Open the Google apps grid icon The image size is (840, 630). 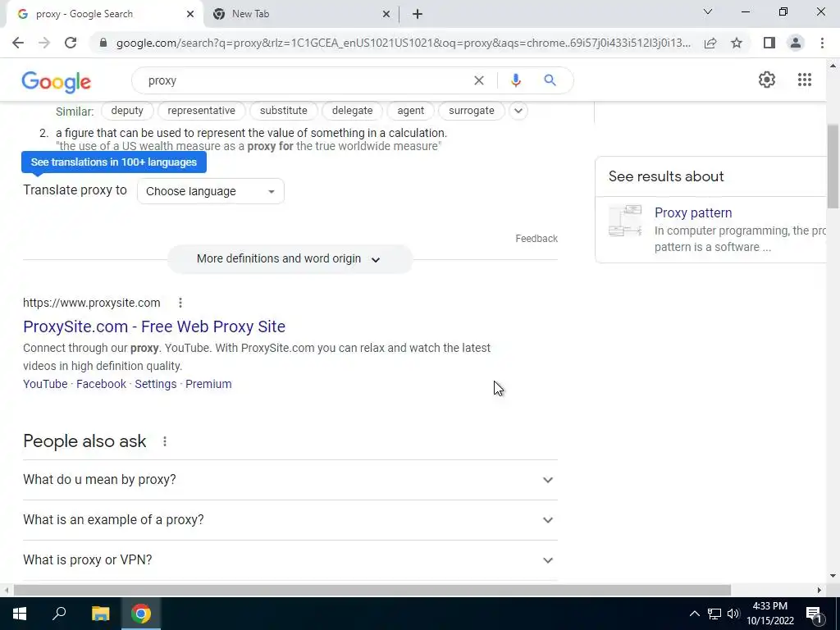(804, 80)
